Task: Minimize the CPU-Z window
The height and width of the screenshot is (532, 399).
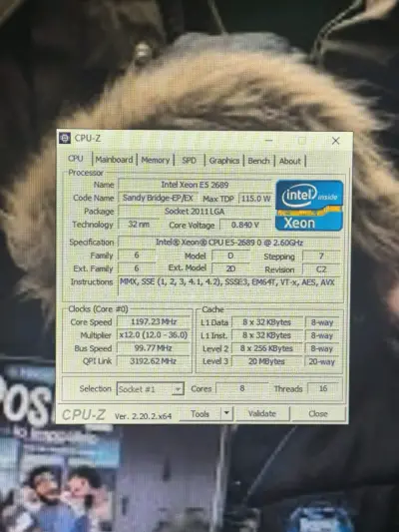Action: point(268,140)
